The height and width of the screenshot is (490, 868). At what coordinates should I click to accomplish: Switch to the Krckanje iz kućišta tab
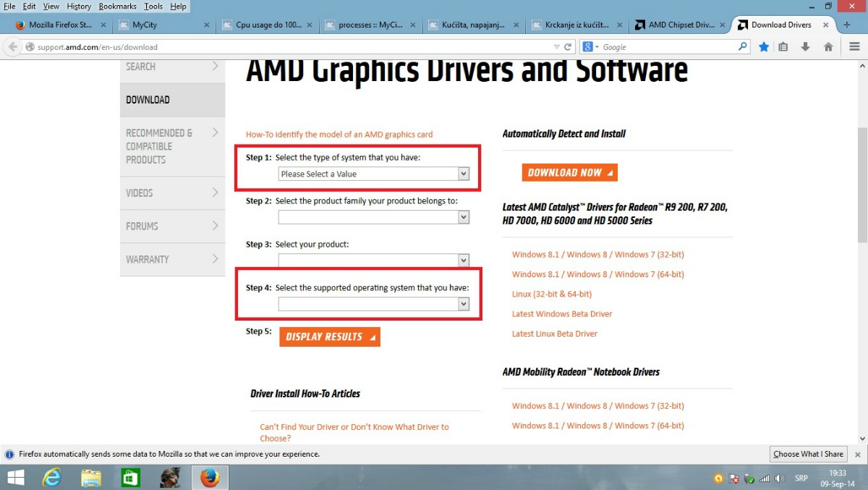click(x=577, y=25)
